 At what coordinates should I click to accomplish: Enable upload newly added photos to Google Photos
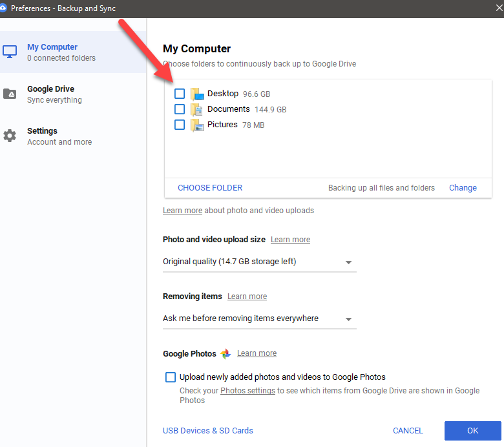(171, 377)
